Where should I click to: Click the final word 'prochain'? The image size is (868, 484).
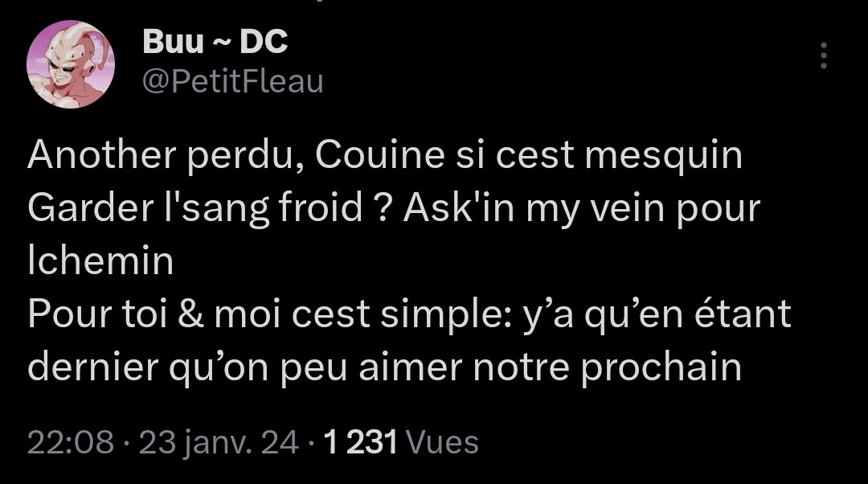coord(661,369)
